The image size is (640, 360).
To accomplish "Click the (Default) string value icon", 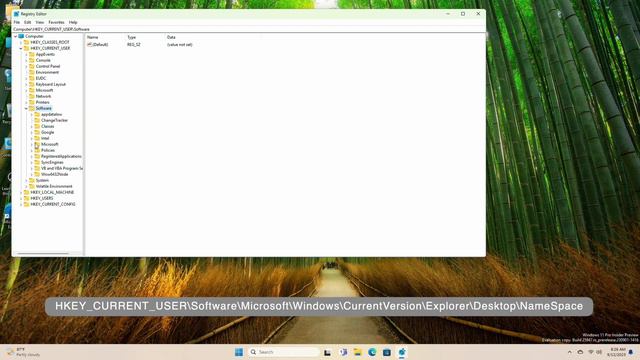I will [89, 44].
